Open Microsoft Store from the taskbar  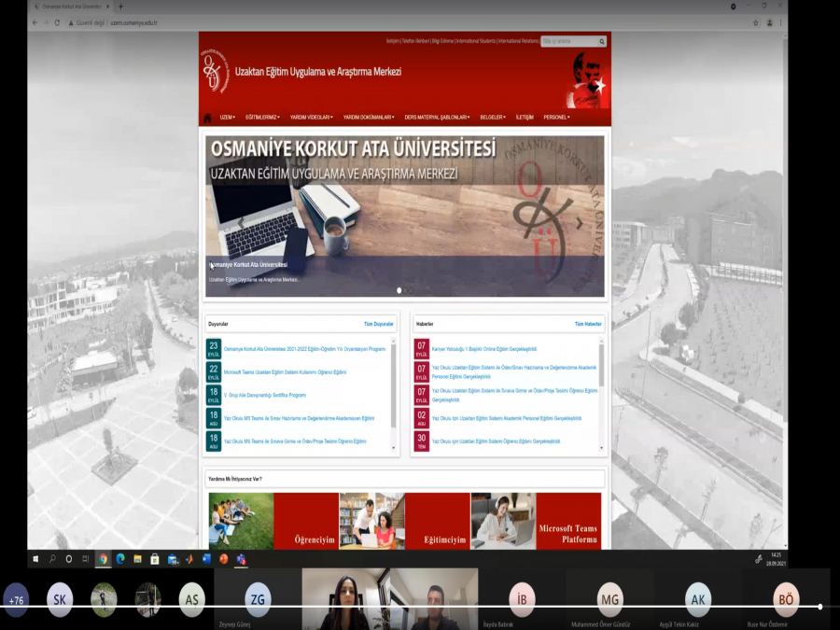155,559
